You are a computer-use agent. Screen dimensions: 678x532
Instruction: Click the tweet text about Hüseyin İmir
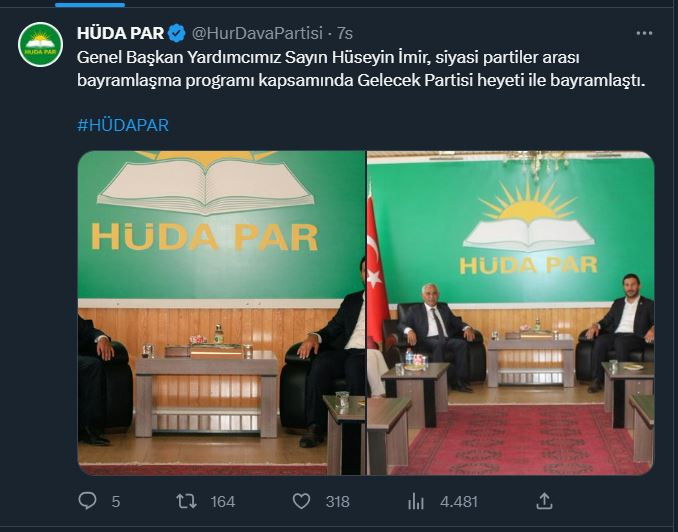pyautogui.click(x=361, y=69)
